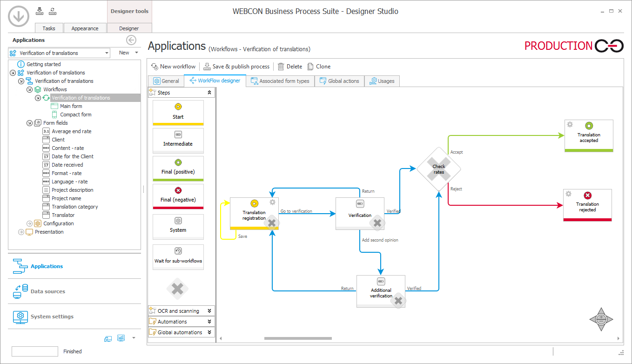
Task: Select the Compact form tree item
Action: coord(76,115)
